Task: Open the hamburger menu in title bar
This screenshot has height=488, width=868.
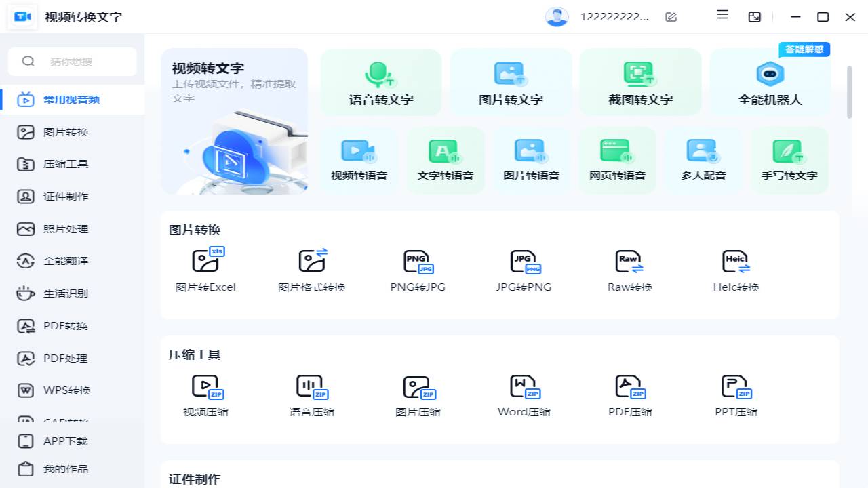Action: [x=722, y=14]
